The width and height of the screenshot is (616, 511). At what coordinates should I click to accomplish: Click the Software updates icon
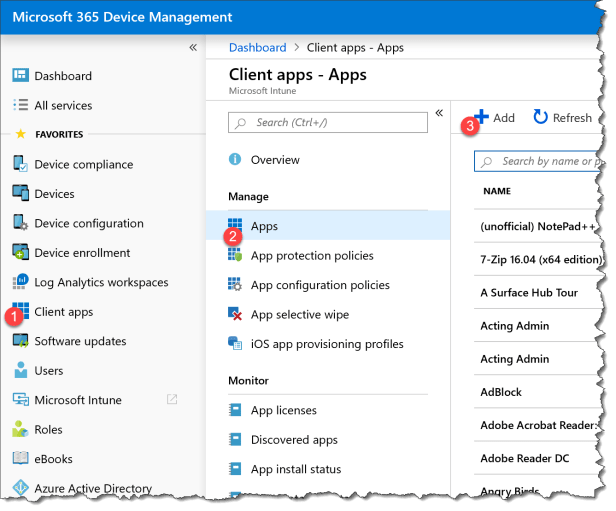point(20,341)
